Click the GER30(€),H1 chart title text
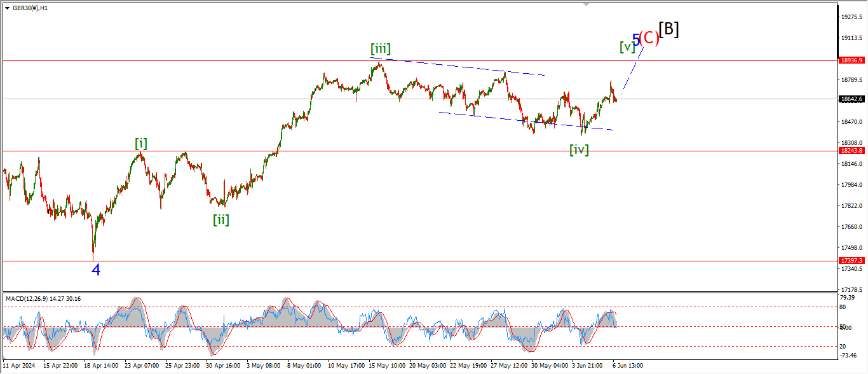Screen dimensions: 868x374 pyautogui.click(x=31, y=8)
